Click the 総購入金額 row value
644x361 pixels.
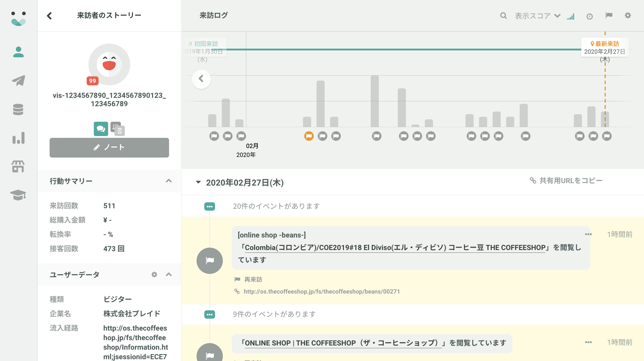click(x=108, y=220)
